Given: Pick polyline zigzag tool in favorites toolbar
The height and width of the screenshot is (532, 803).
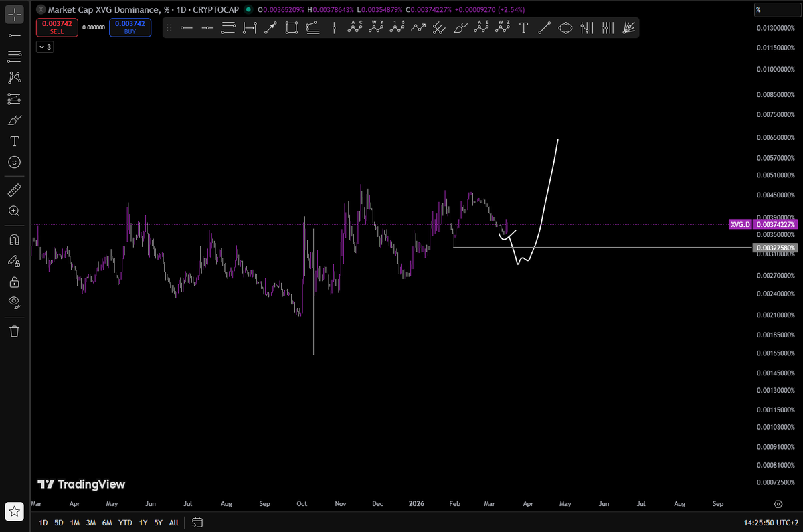Looking at the screenshot, I should [419, 28].
